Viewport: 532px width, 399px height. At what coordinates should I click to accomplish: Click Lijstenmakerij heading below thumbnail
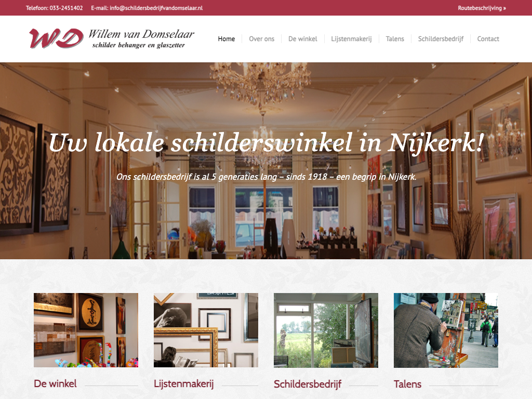click(183, 384)
